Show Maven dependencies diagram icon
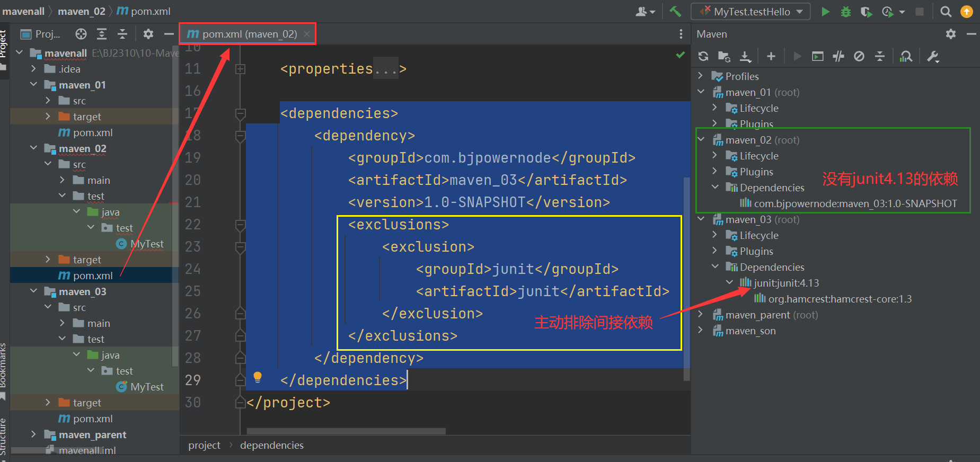The height and width of the screenshot is (462, 980). click(x=906, y=56)
